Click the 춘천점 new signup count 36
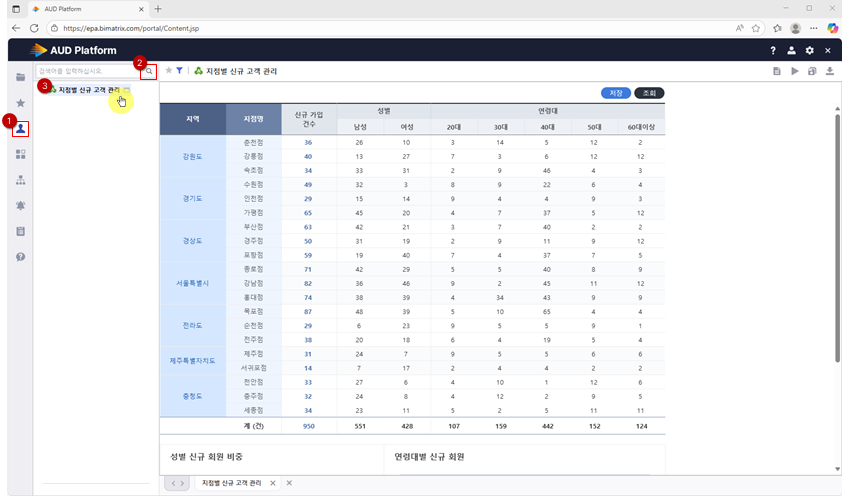 (308, 143)
